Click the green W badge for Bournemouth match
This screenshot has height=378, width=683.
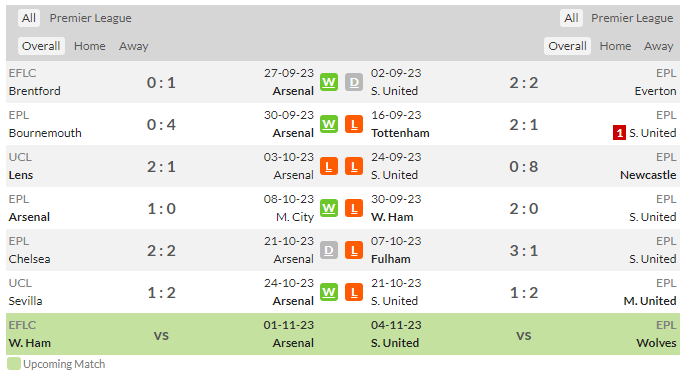[329, 125]
